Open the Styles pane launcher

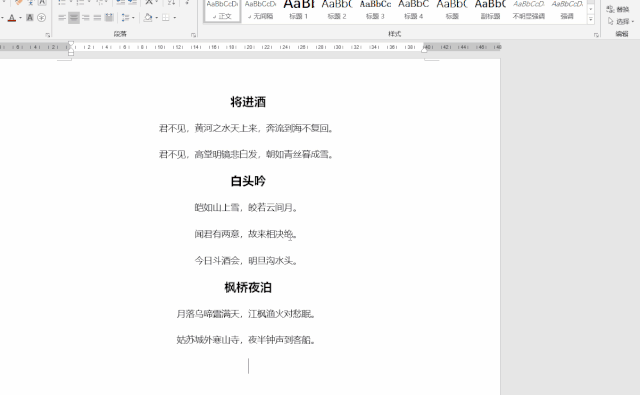[x=596, y=36]
